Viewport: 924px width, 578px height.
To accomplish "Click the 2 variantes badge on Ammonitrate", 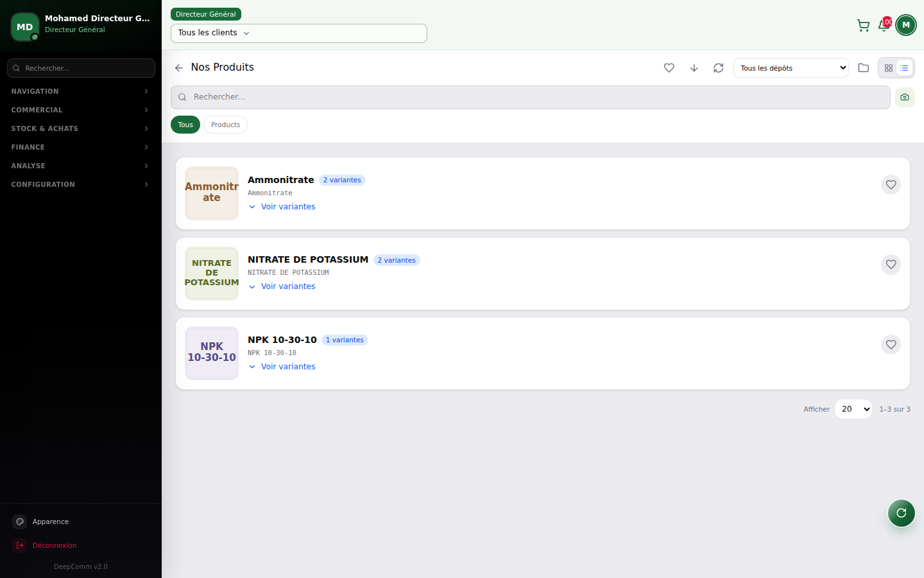I will tap(342, 180).
